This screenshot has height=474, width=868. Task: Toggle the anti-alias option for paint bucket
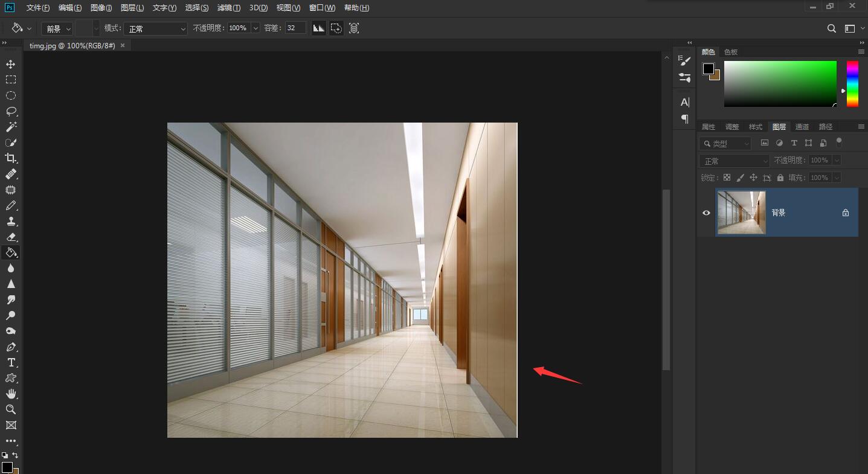tap(318, 28)
